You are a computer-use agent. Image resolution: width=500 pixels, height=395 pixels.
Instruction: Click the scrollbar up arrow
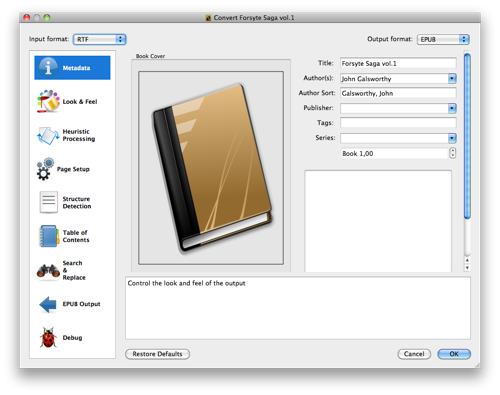467,260
